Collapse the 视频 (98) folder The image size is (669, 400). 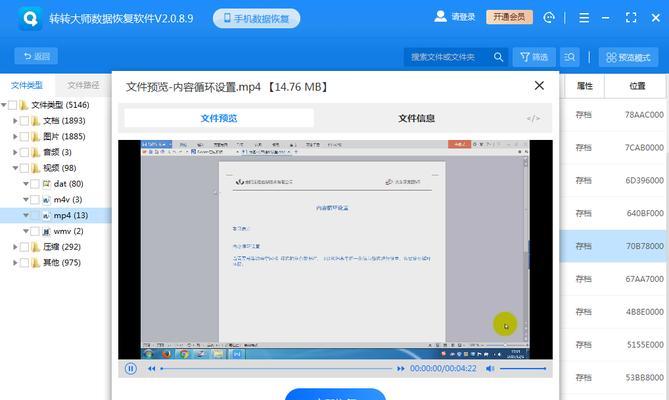click(x=15, y=168)
